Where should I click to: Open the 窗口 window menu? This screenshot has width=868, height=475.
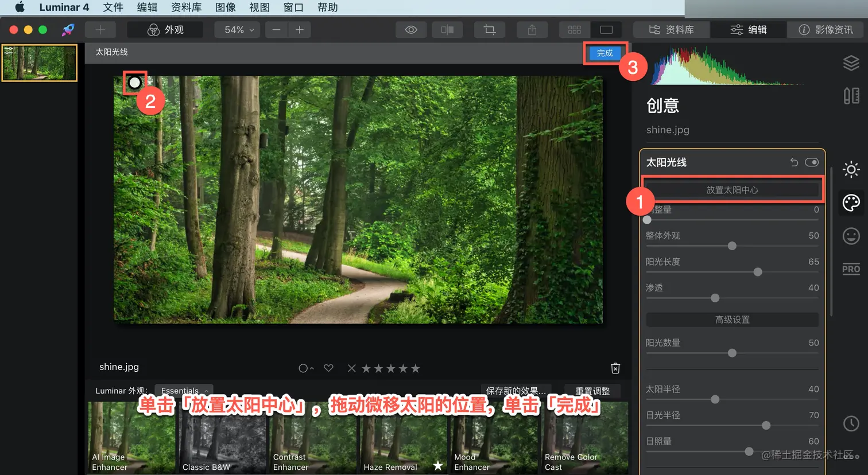[293, 7]
